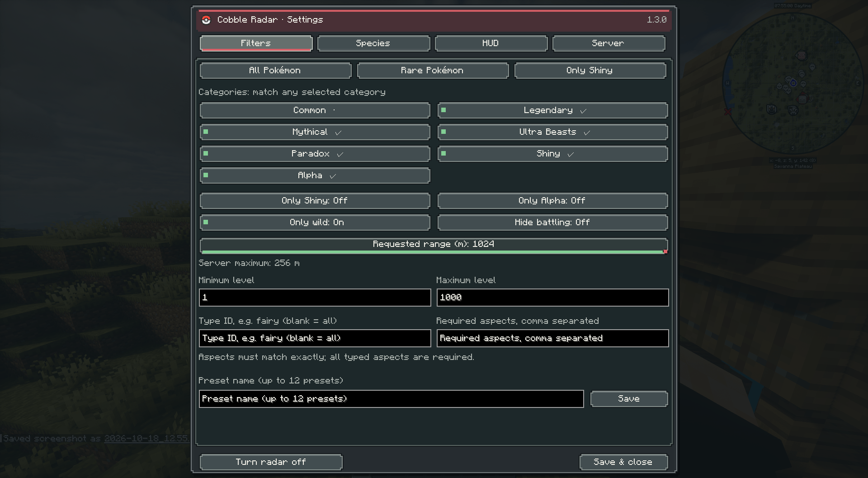Click the version number 1.3.0
This screenshot has width=868, height=478.
[656, 19]
